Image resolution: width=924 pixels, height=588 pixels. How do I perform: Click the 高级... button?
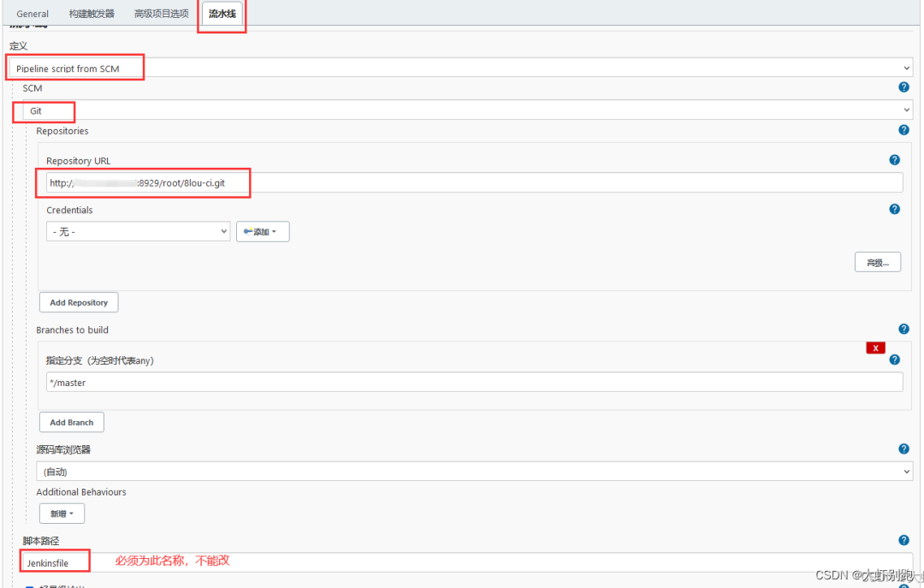click(x=877, y=263)
